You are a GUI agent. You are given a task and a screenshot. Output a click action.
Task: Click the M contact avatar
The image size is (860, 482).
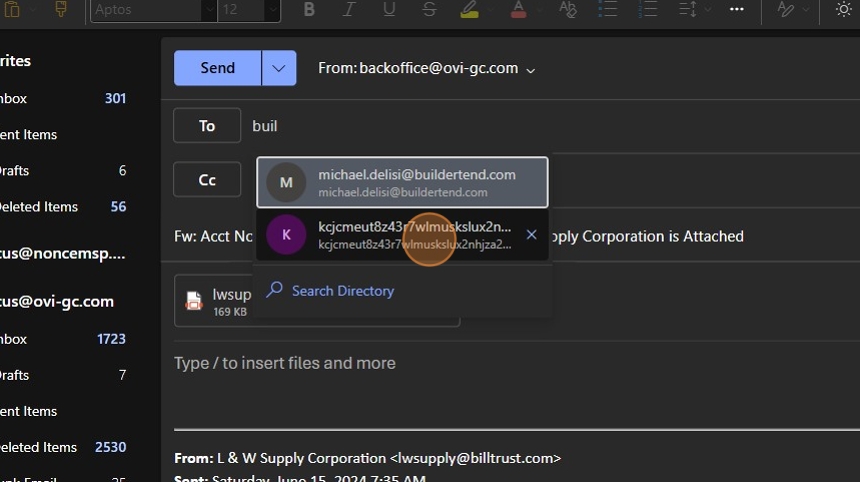(x=286, y=183)
